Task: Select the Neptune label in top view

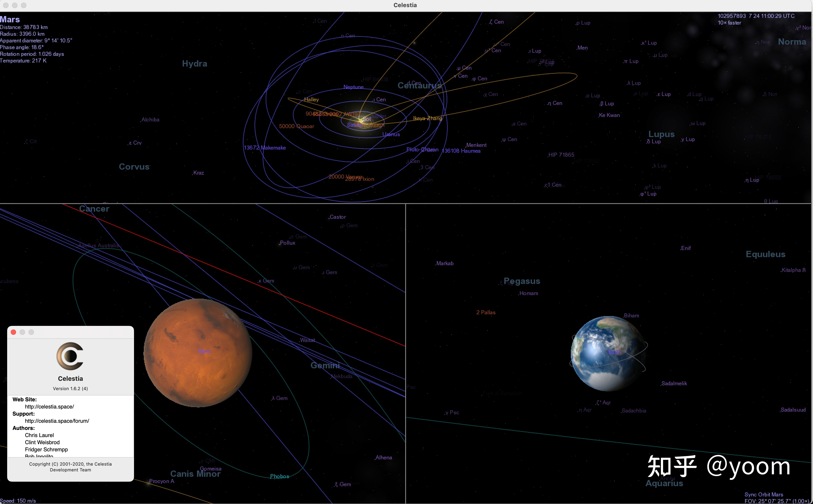Action: (x=354, y=87)
